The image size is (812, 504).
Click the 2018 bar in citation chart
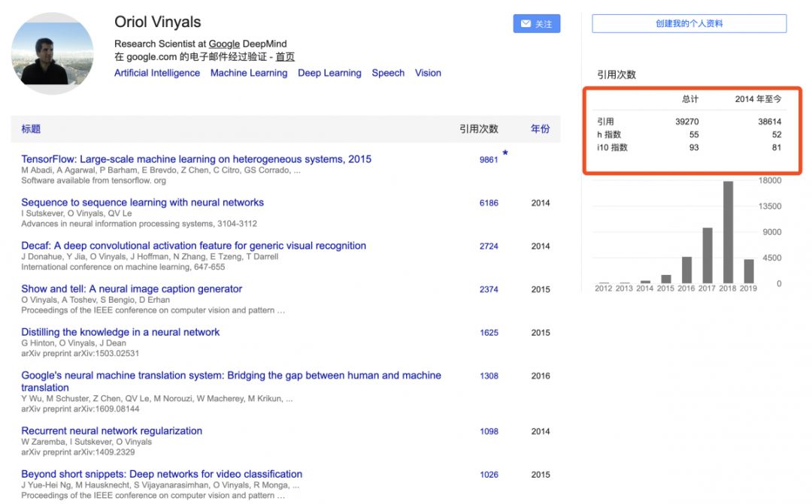[728, 233]
